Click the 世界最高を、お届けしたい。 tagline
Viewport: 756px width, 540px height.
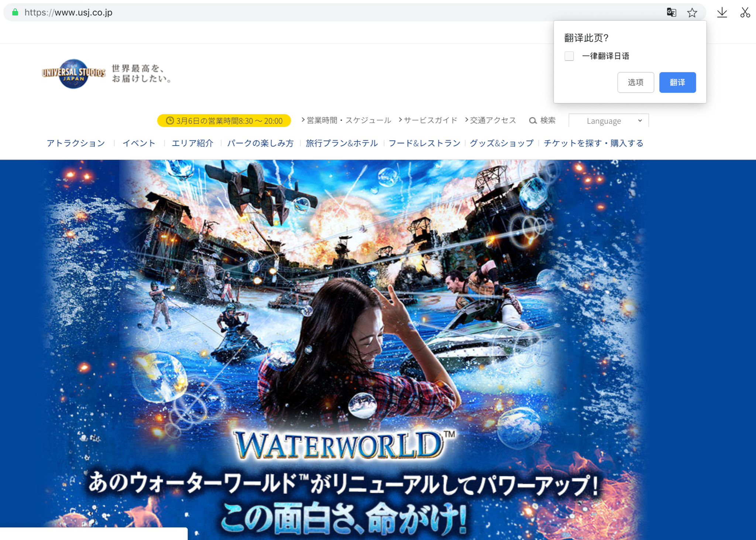142,74
